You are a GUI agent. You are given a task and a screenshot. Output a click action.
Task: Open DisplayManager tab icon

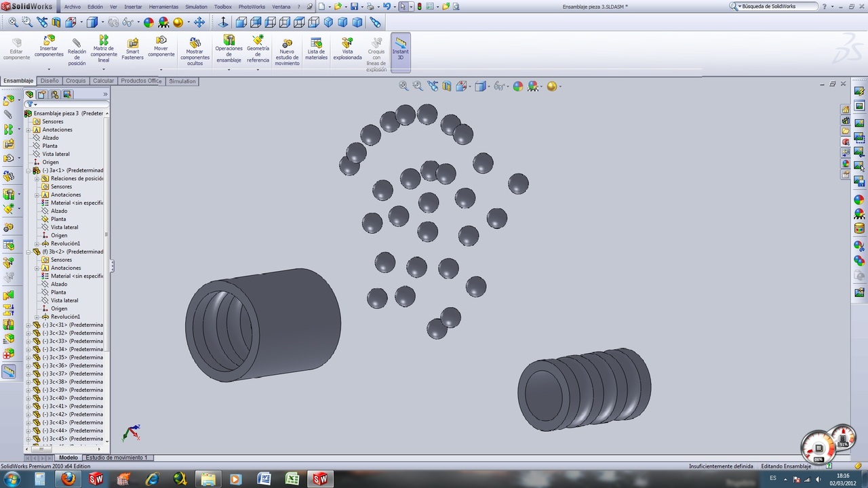67,94
